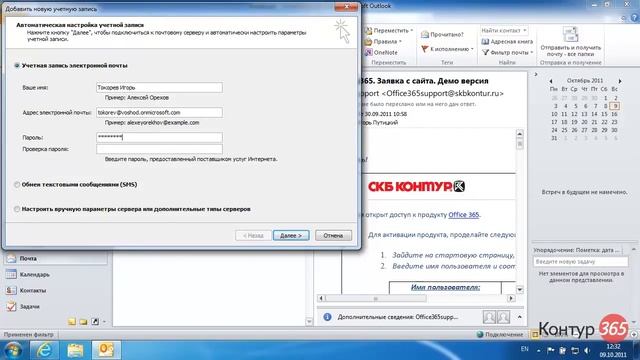This screenshot has height=360, width=640.
Task: Click the Notes icon in navigation pane
Action: point(72,322)
